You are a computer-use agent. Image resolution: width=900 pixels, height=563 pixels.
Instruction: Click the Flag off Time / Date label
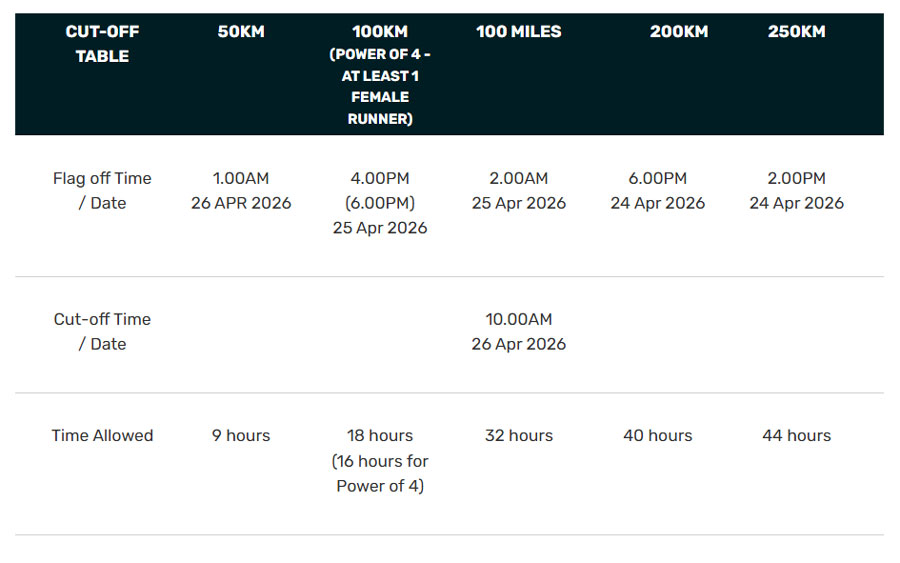[102, 191]
